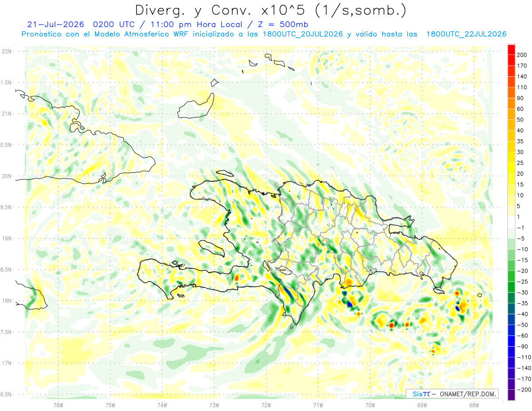Click the "1800UTC_20JUL2026" initialization time
This screenshot has height=411, width=532.
pyautogui.click(x=303, y=34)
